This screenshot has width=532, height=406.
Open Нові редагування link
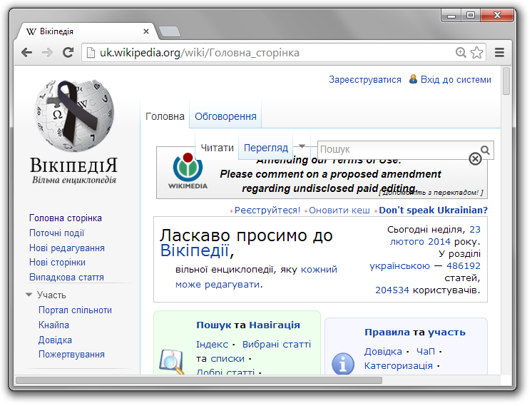[x=67, y=248]
